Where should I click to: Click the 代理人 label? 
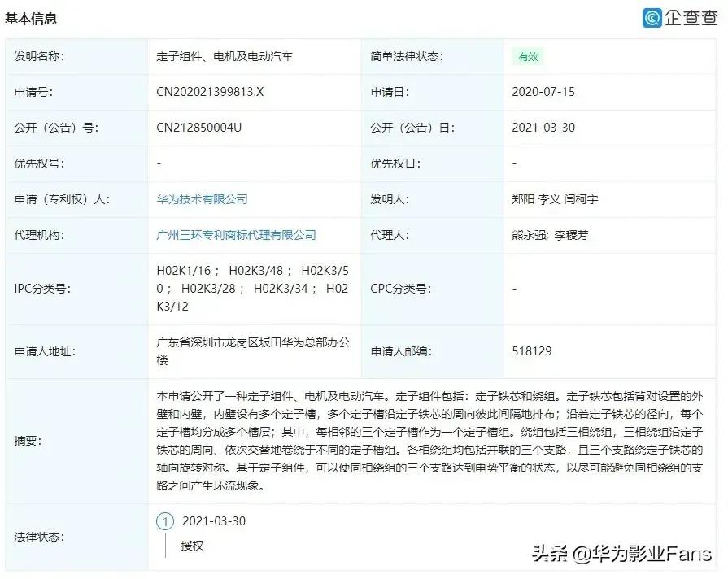(x=390, y=235)
